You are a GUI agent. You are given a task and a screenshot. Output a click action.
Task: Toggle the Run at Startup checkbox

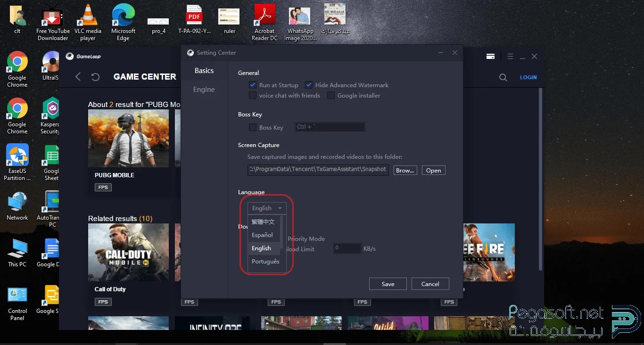coord(253,85)
